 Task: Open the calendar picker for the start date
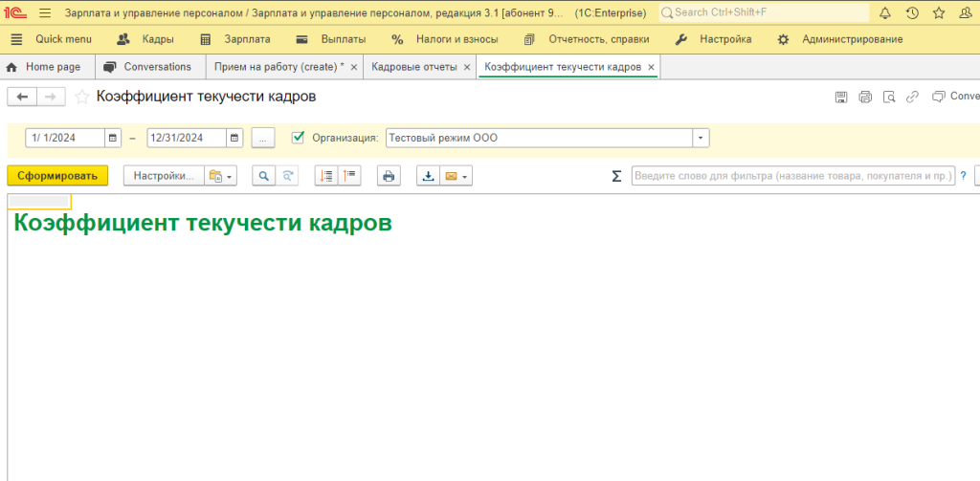point(113,138)
